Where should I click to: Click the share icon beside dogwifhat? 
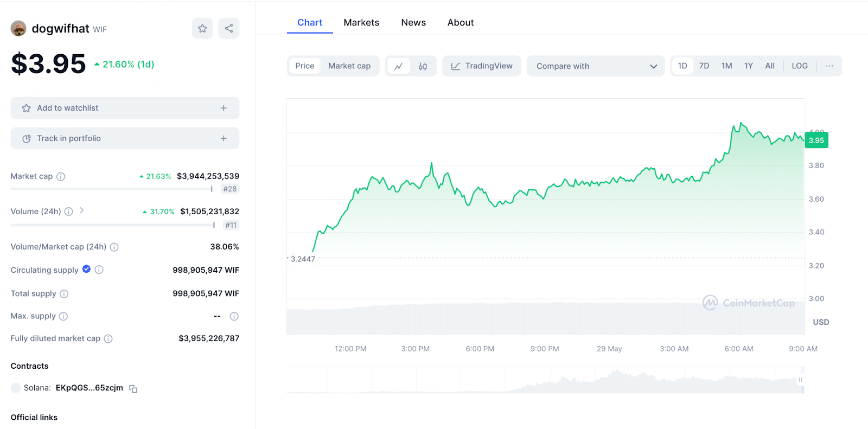(229, 28)
